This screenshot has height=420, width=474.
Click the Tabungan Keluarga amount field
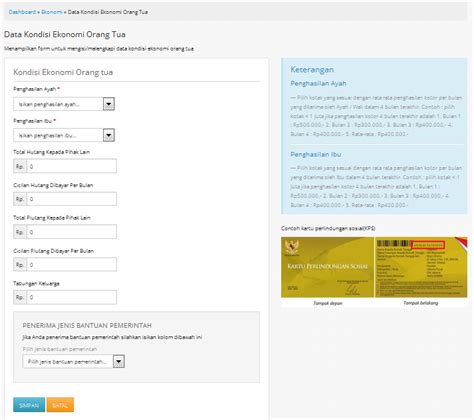tap(72, 297)
